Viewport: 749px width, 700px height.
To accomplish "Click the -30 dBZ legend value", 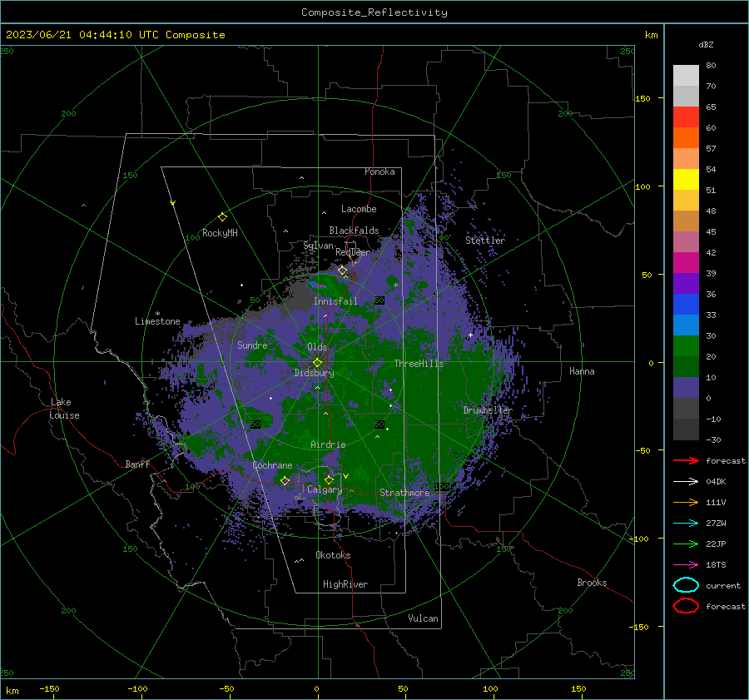I will click(713, 439).
